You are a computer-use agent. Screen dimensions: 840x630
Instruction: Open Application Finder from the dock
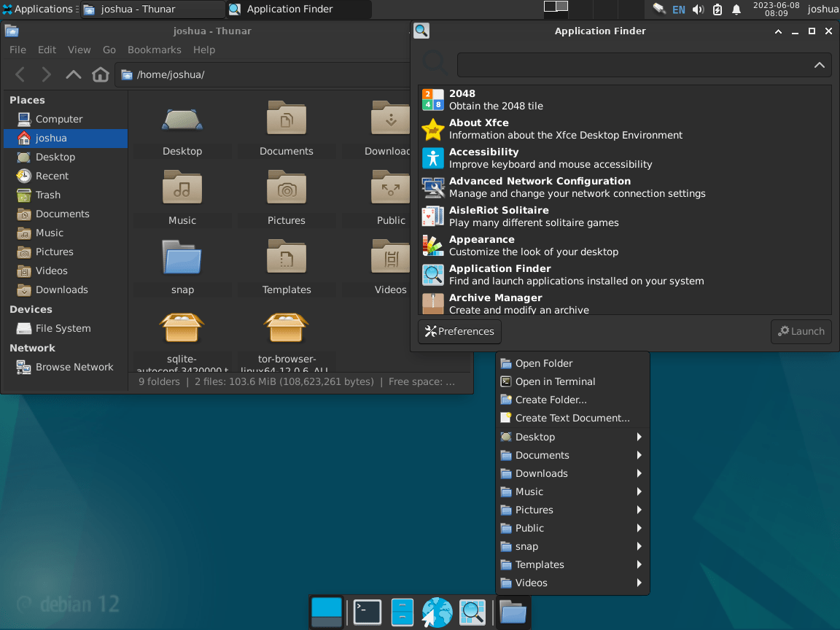(x=472, y=612)
